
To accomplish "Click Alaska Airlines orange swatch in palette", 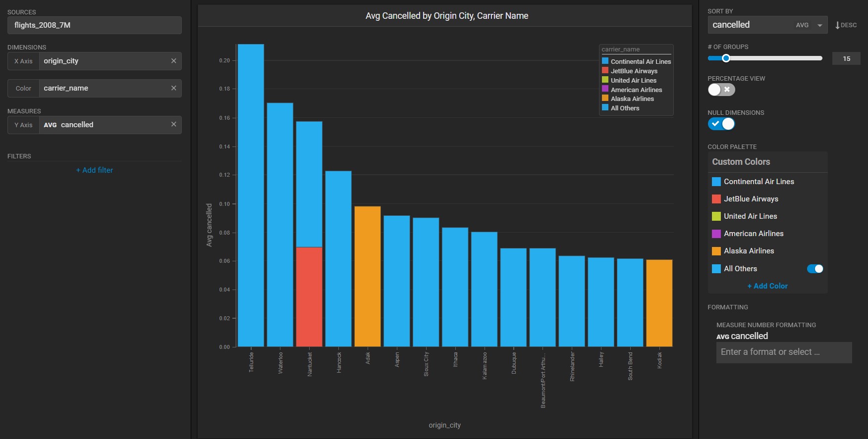I will point(716,251).
